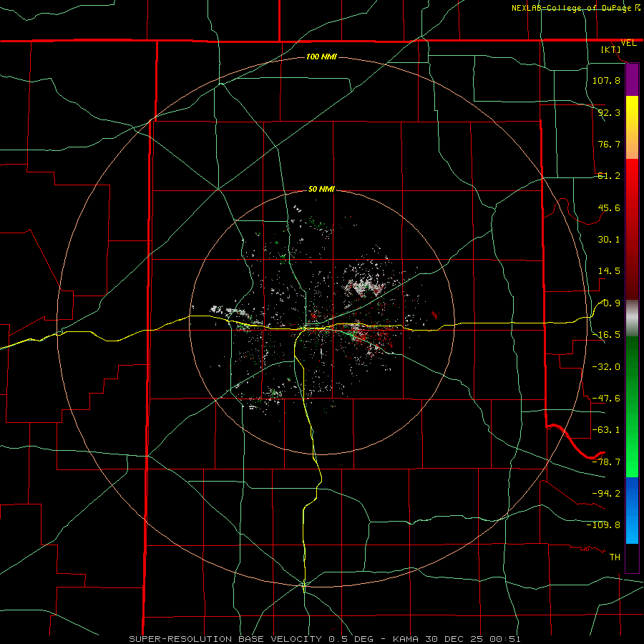
Task: Select the 100 NMI range ring label
Action: point(321,57)
